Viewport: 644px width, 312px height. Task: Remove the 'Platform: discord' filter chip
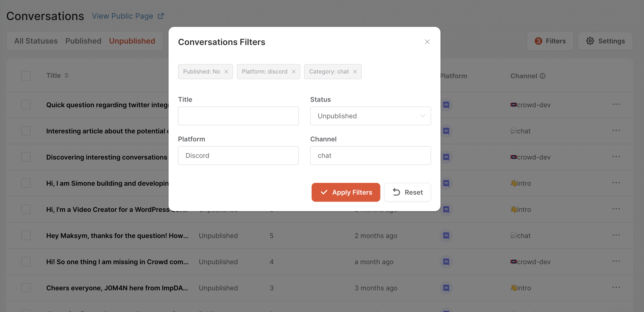tap(293, 72)
